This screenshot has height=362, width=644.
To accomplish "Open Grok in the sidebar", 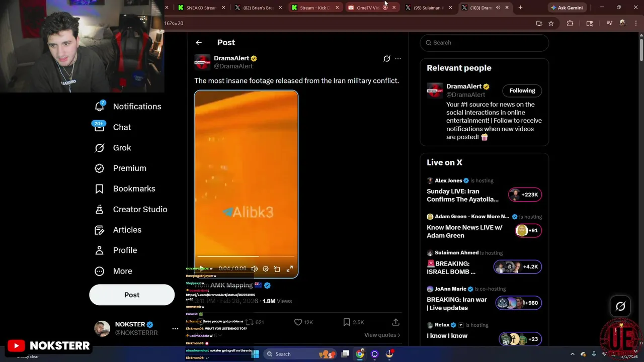I will tap(113, 148).
